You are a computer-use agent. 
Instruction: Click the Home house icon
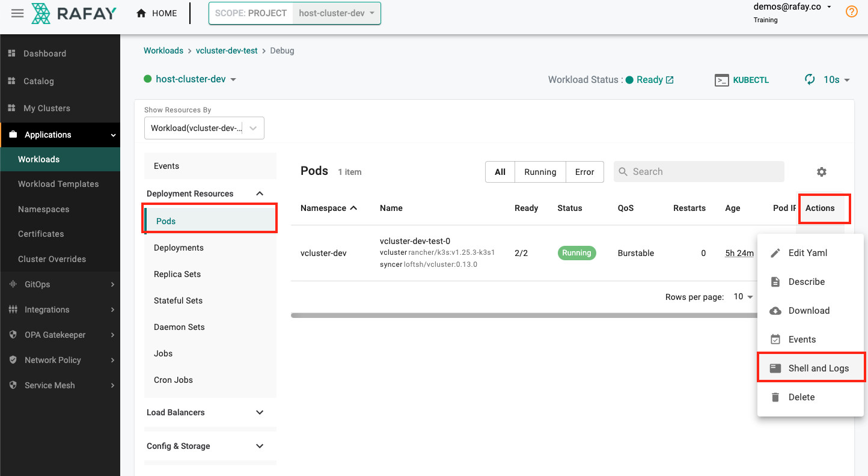tap(141, 13)
